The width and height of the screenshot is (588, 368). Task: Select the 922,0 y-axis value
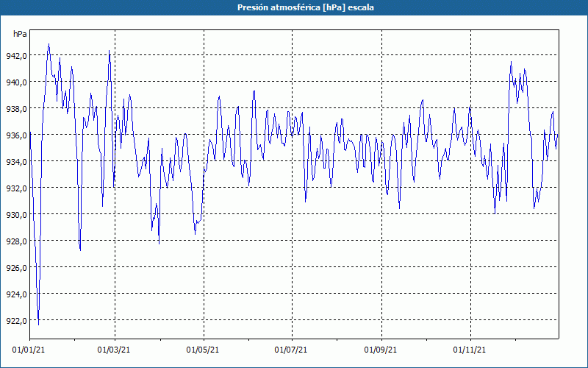(16, 321)
